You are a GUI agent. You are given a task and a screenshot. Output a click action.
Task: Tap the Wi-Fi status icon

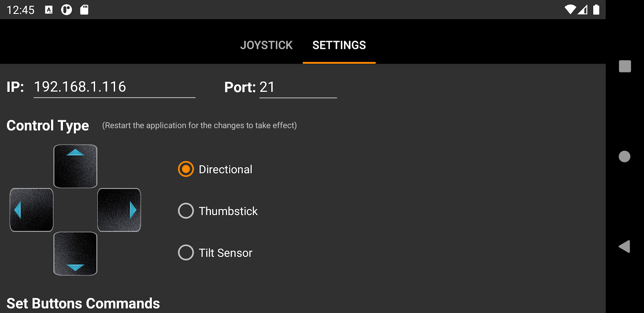[570, 9]
